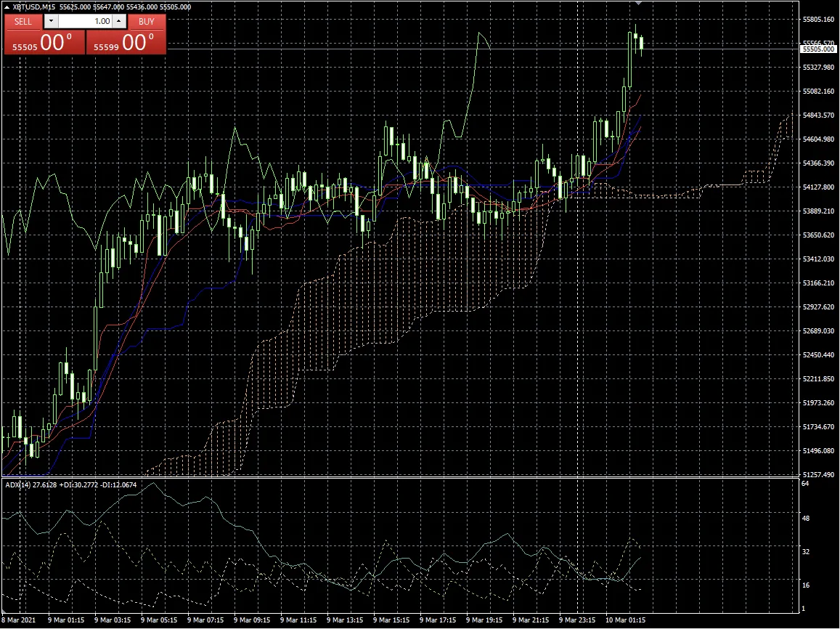
Task: Focus the 1.00 volume input field
Action: click(x=85, y=22)
